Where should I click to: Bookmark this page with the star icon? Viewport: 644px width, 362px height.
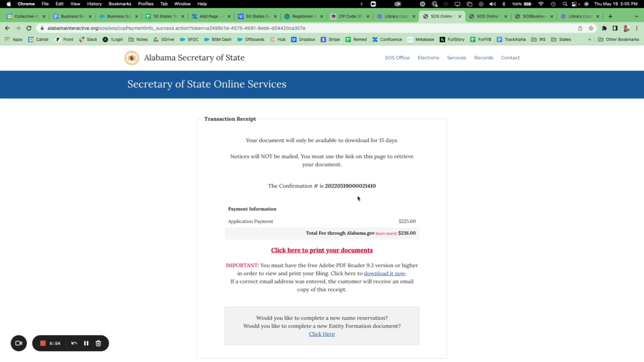tap(591, 28)
